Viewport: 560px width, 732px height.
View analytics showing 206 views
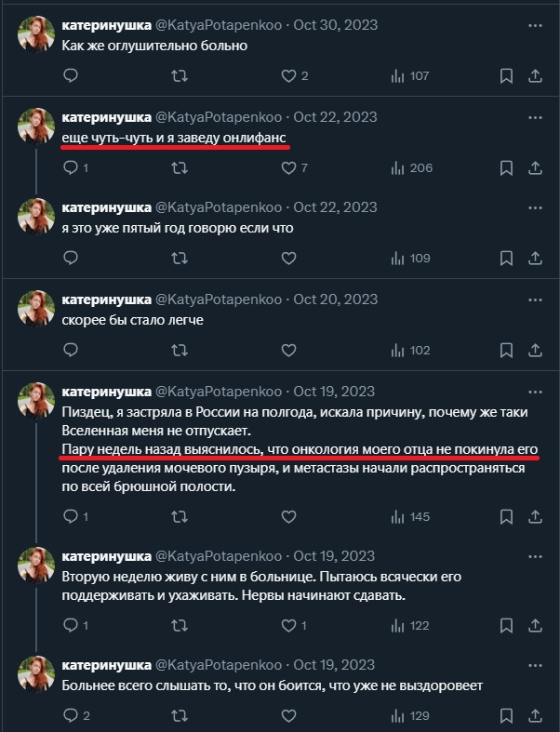click(x=411, y=168)
